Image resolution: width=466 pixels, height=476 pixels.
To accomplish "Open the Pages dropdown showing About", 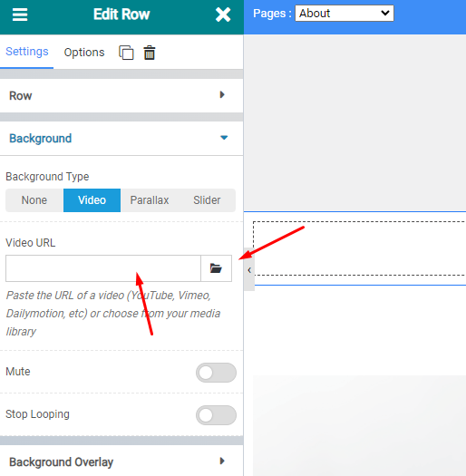I will [345, 14].
